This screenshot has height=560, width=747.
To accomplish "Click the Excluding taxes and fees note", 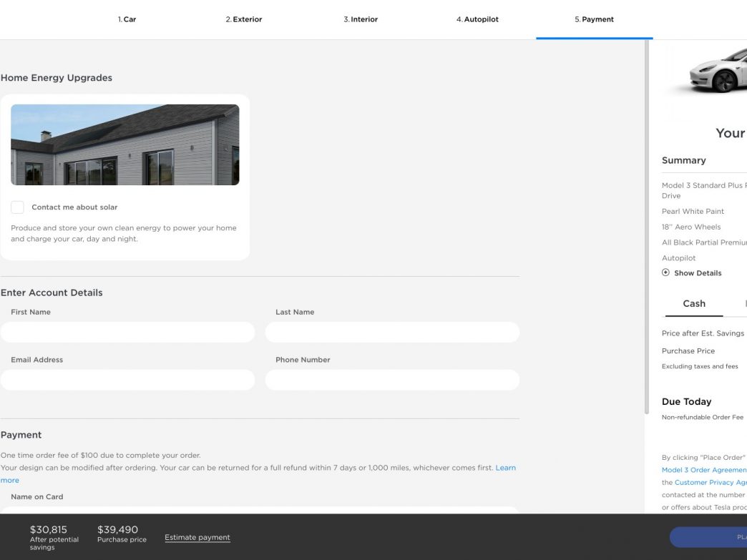I will coord(700,366).
